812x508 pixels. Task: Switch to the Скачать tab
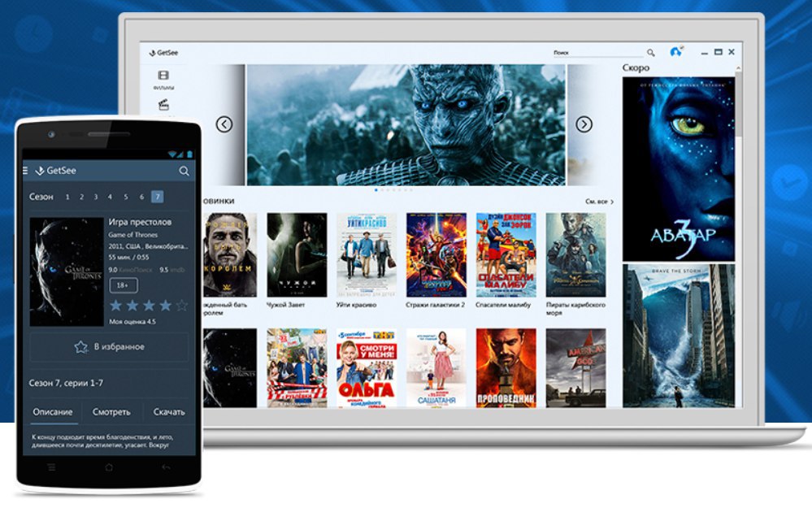pyautogui.click(x=169, y=412)
